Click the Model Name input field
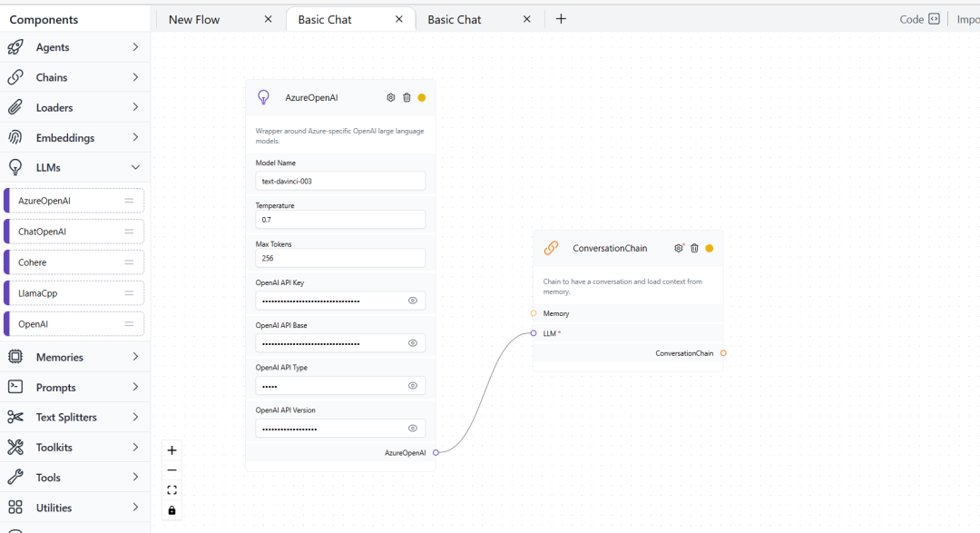This screenshot has height=533, width=980. 340,181
